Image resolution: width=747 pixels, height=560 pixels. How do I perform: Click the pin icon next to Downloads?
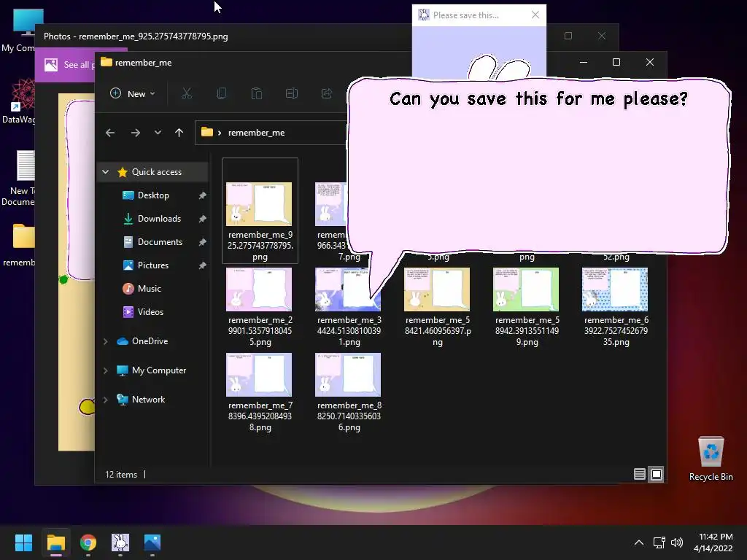point(203,219)
